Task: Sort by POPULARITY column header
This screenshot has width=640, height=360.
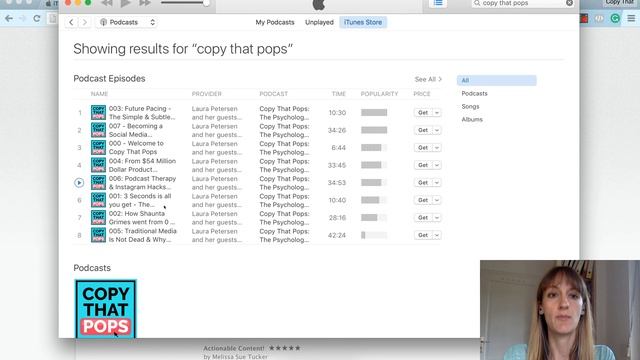Action: (379, 94)
